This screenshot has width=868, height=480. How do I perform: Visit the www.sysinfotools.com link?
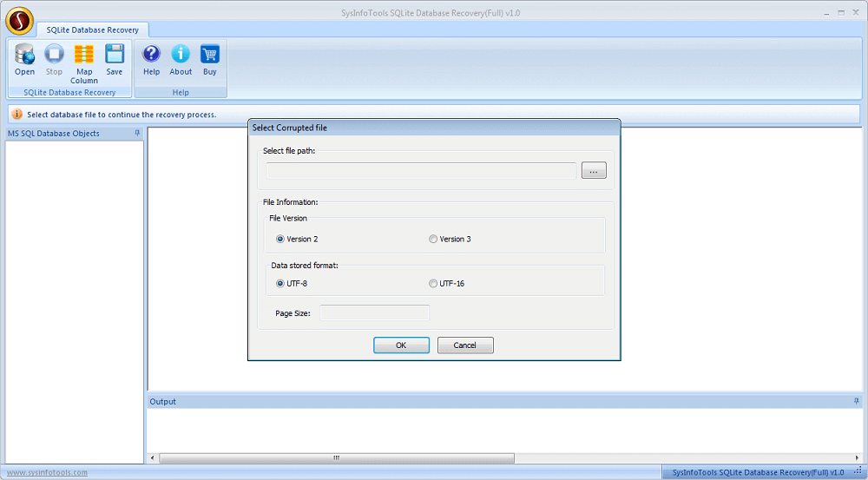point(47,472)
